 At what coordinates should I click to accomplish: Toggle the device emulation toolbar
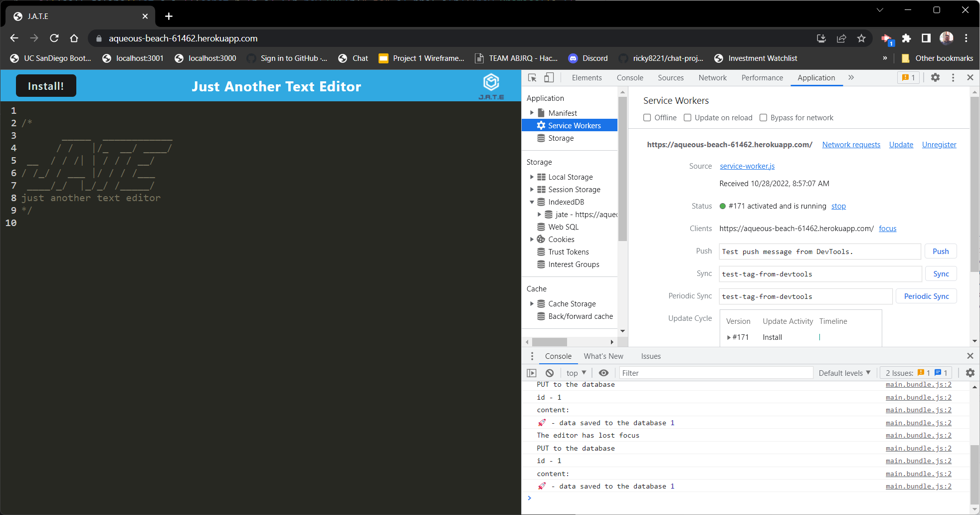click(x=548, y=78)
